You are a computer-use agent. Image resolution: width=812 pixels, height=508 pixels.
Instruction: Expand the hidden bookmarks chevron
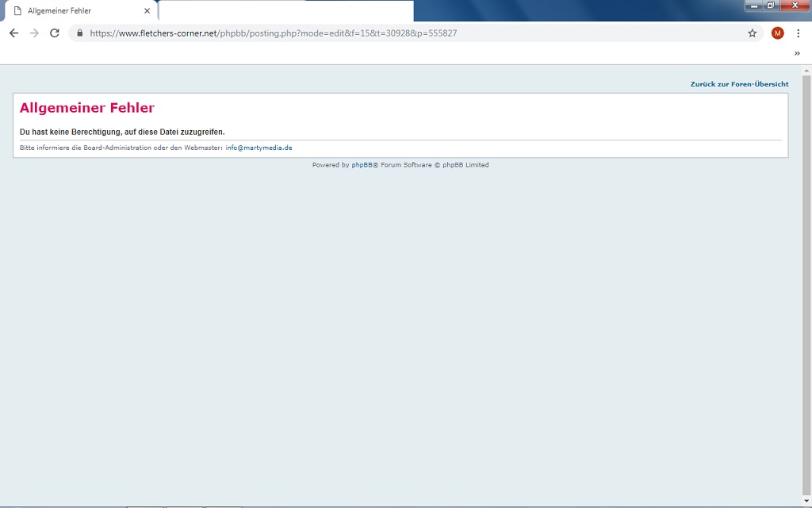click(x=797, y=53)
